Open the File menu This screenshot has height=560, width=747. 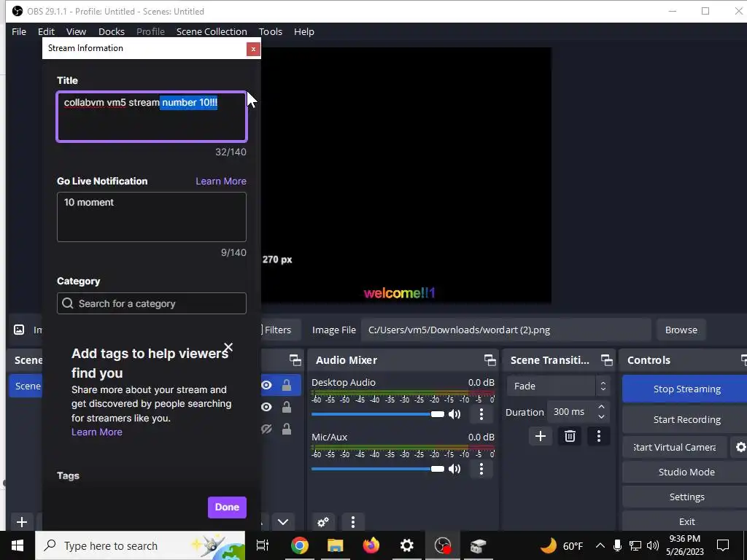[19, 31]
